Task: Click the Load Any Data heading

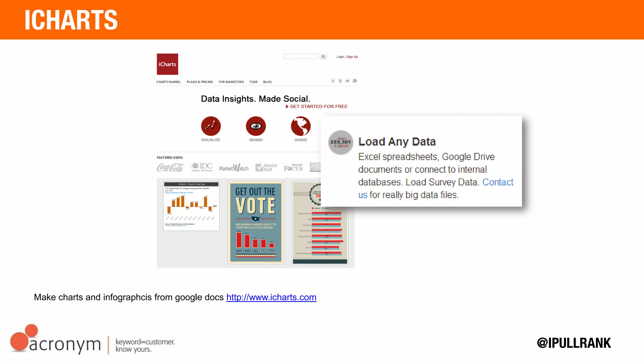Action: click(x=397, y=142)
